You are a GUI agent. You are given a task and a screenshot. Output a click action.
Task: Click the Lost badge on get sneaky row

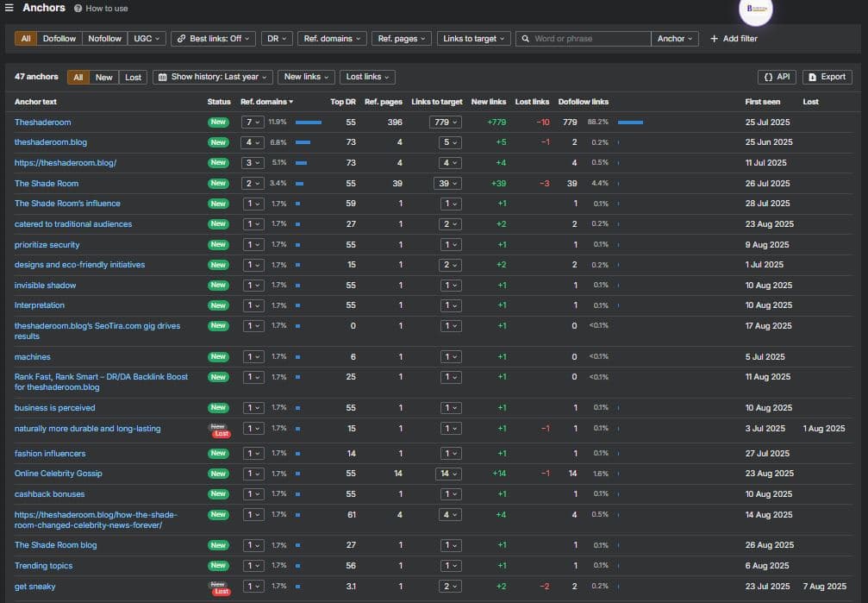pos(222,592)
